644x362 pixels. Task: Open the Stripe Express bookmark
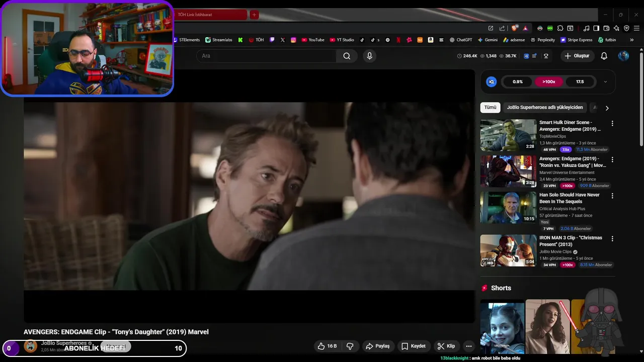[576, 40]
